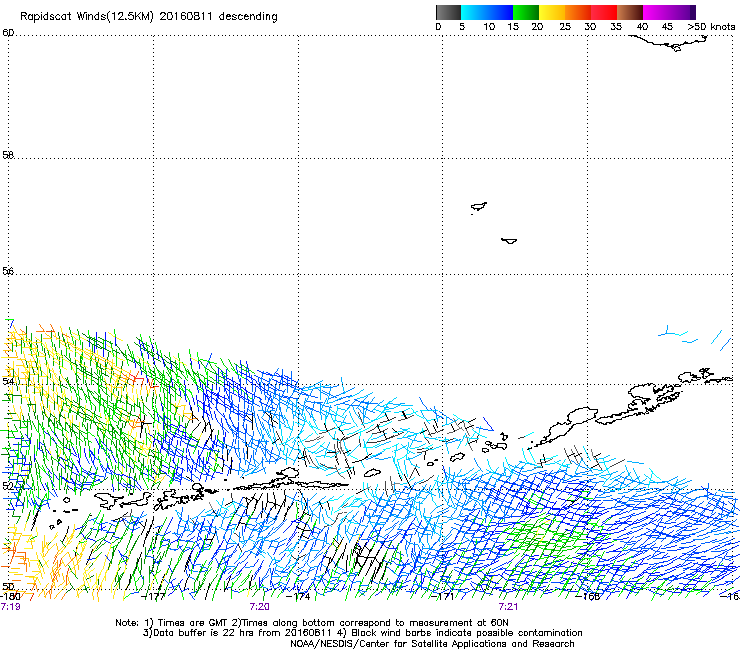This screenshot has height=650, width=740.
Task: Click the cyan-to-blue 5-15 knots legend segment
Action: (487, 12)
